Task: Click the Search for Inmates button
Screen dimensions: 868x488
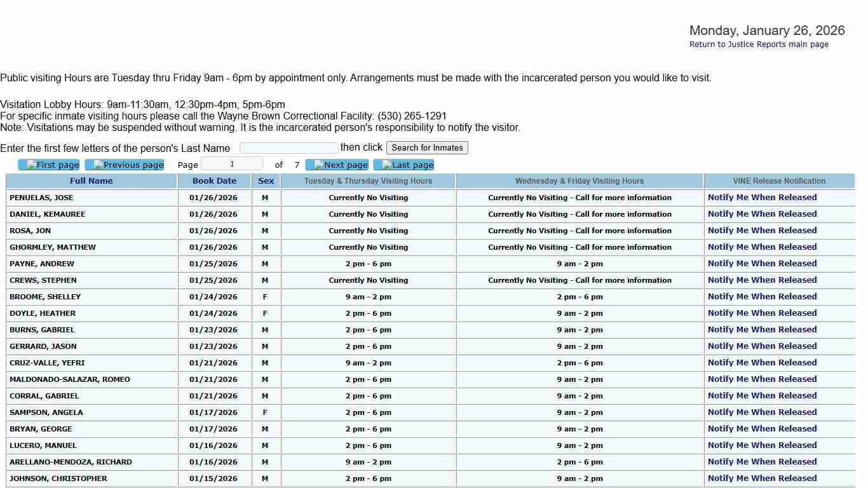Action: (427, 147)
